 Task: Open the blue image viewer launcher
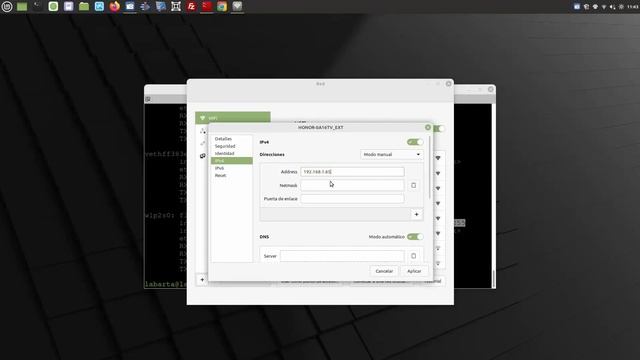point(99,7)
